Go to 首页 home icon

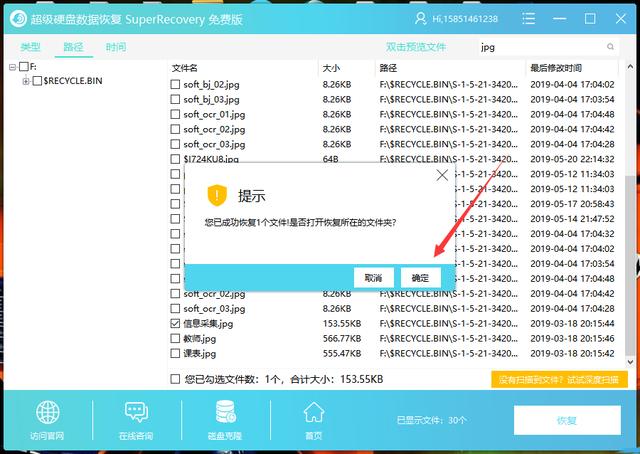pyautogui.click(x=313, y=412)
